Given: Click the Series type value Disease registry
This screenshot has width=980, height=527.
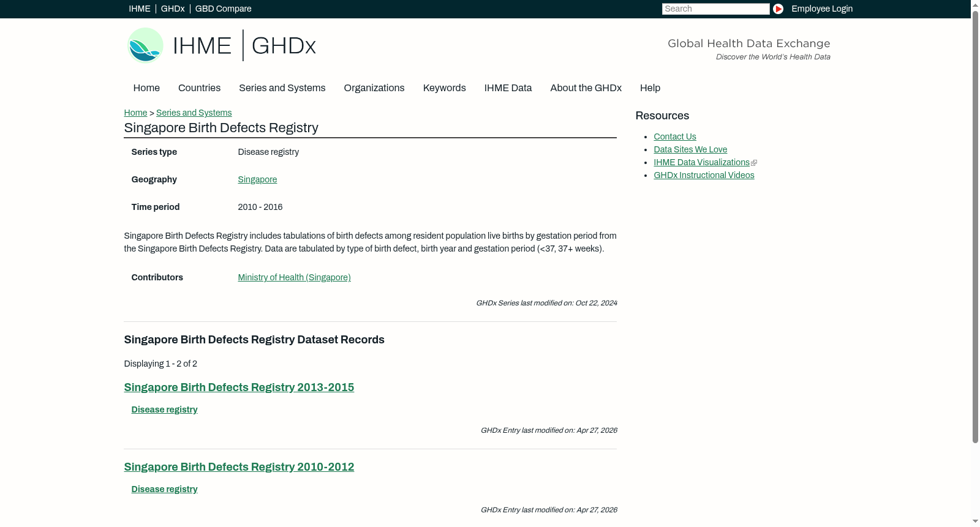Looking at the screenshot, I should coord(268,152).
